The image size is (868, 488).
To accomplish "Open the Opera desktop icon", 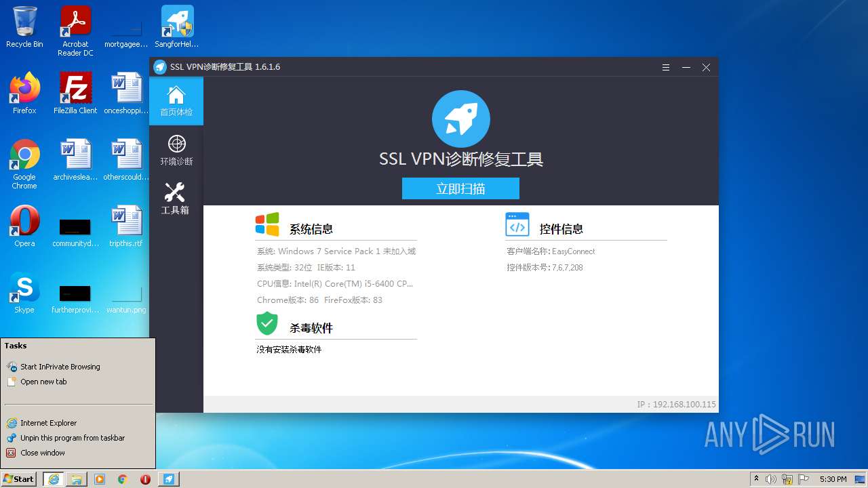I will [x=24, y=226].
